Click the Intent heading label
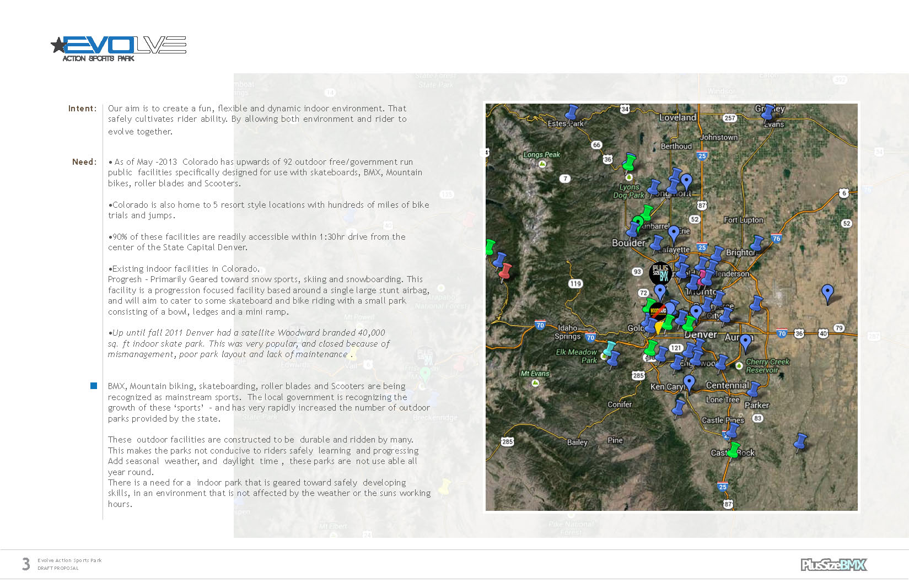The height and width of the screenshot is (588, 909). [x=82, y=109]
